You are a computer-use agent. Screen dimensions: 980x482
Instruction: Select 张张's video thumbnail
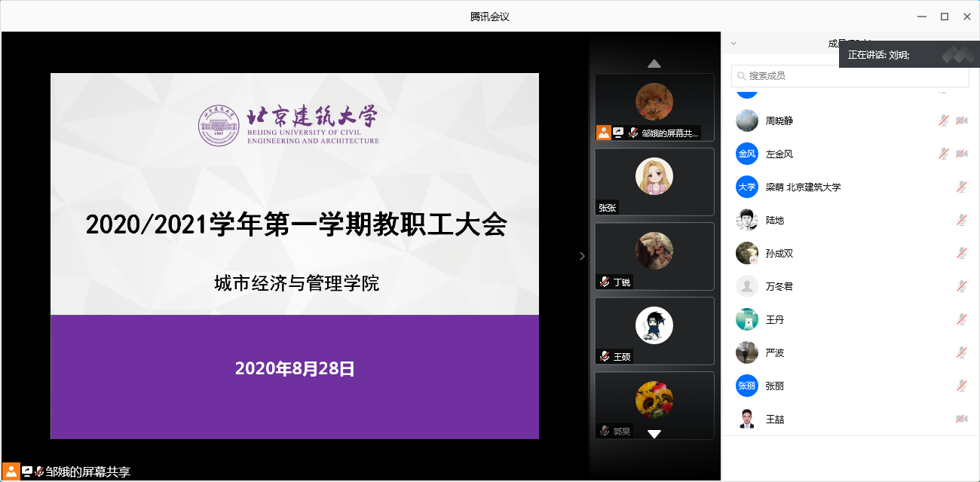pyautogui.click(x=654, y=182)
